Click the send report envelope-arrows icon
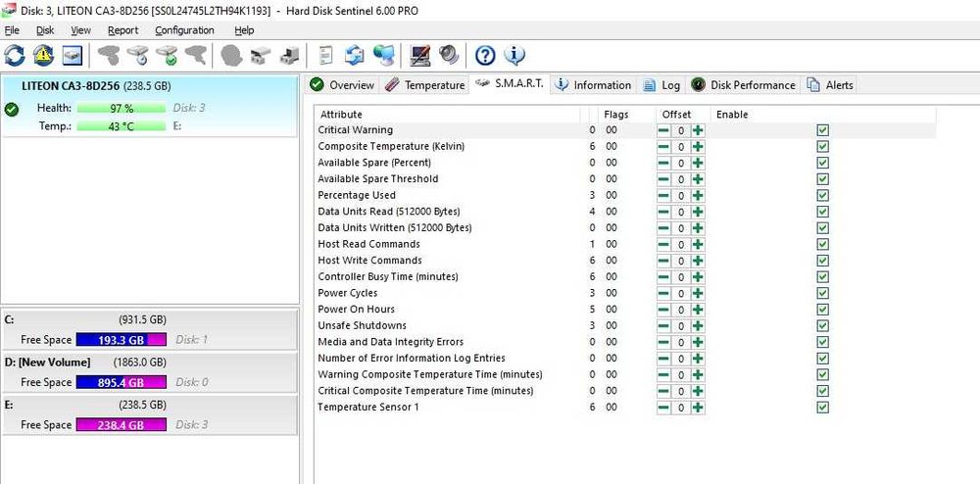 355,56
